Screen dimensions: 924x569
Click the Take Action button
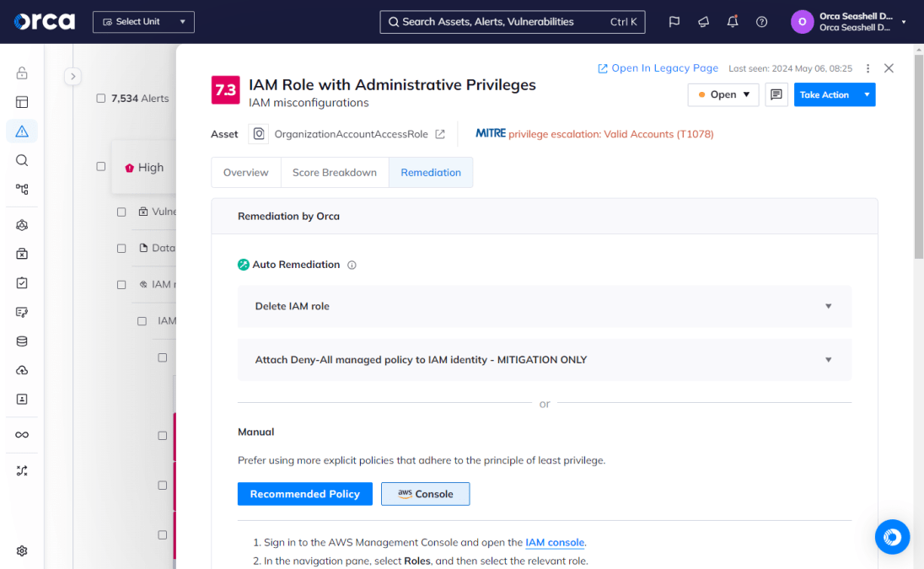click(826, 94)
